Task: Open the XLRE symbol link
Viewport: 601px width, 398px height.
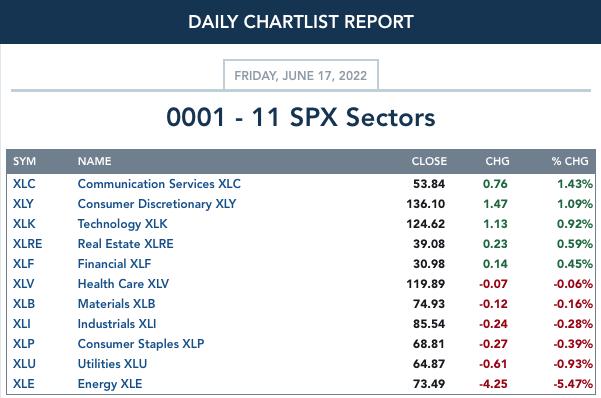Action: point(28,243)
